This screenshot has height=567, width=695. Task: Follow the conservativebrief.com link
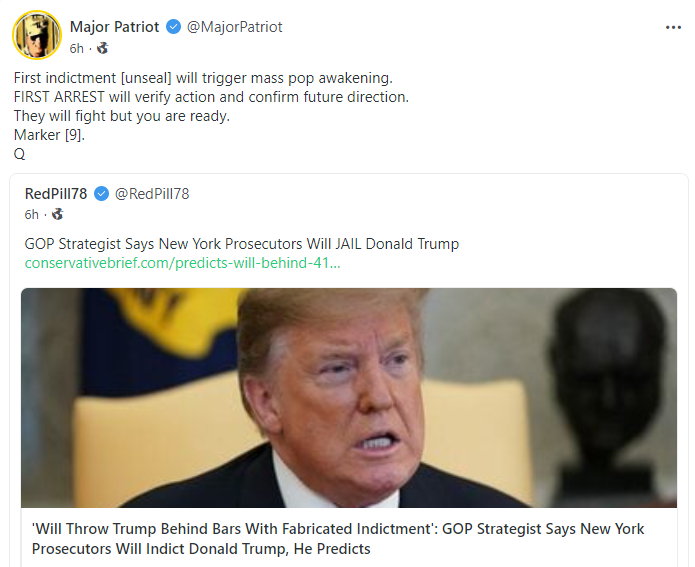click(182, 263)
